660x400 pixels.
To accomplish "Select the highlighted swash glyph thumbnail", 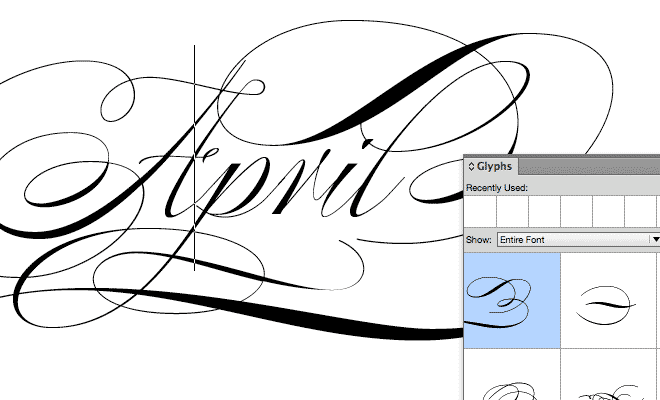I will 512,301.
